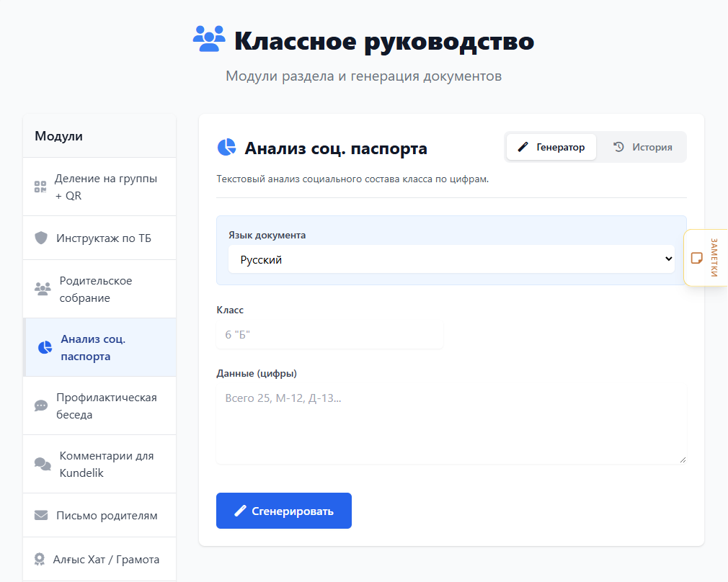
Task: Open Письмо родителям module
Action: [99, 515]
